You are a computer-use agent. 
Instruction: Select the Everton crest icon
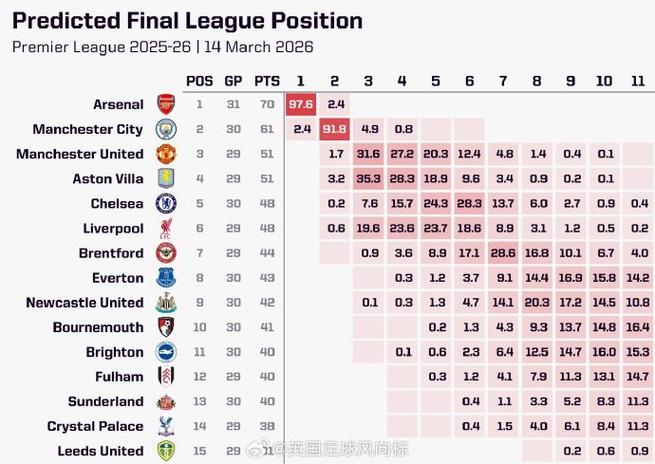[166, 278]
